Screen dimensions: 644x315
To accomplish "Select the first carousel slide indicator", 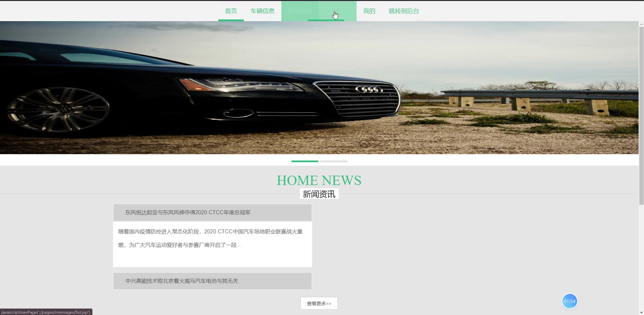I will (305, 161).
